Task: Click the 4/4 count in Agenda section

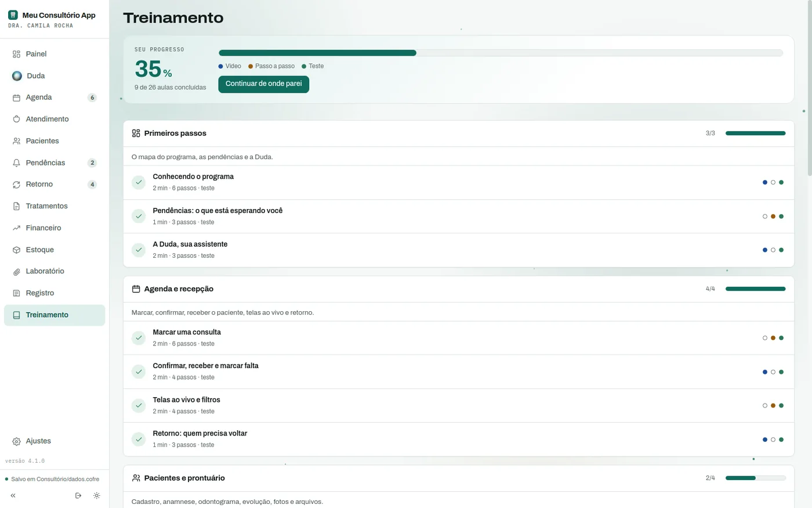Action: pyautogui.click(x=710, y=289)
